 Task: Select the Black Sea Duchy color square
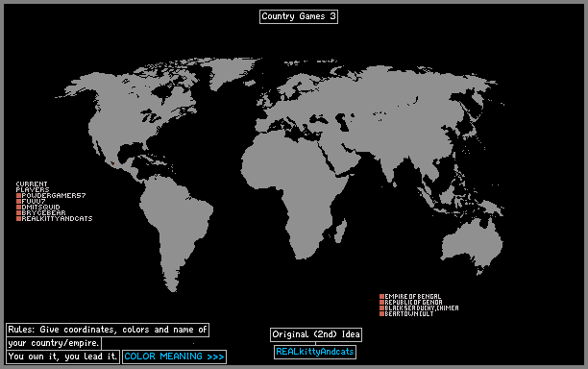pyautogui.click(x=381, y=308)
